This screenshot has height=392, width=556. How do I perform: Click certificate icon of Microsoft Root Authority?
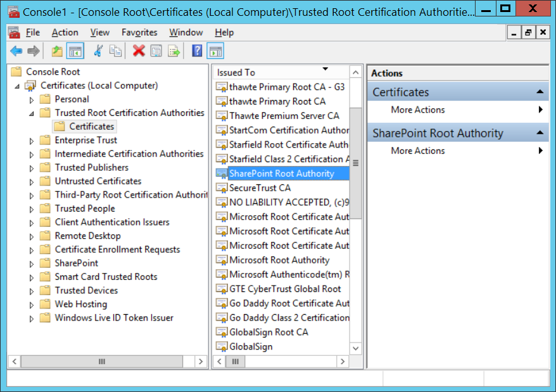click(222, 260)
